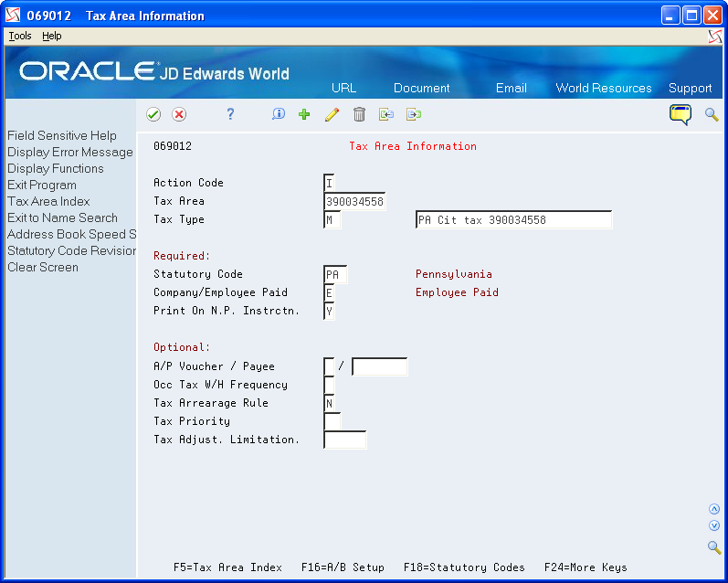The image size is (728, 583).
Task: Open the yellow chat bubble icon
Action: [681, 114]
